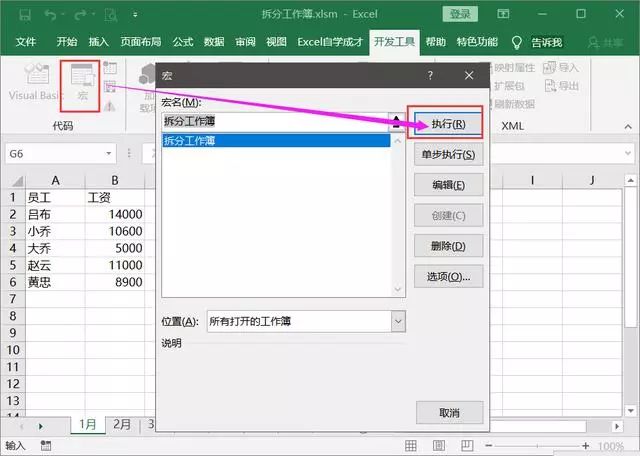Viewport: 640px width, 456px height.
Task: Select column A header
Action: pos(55,180)
